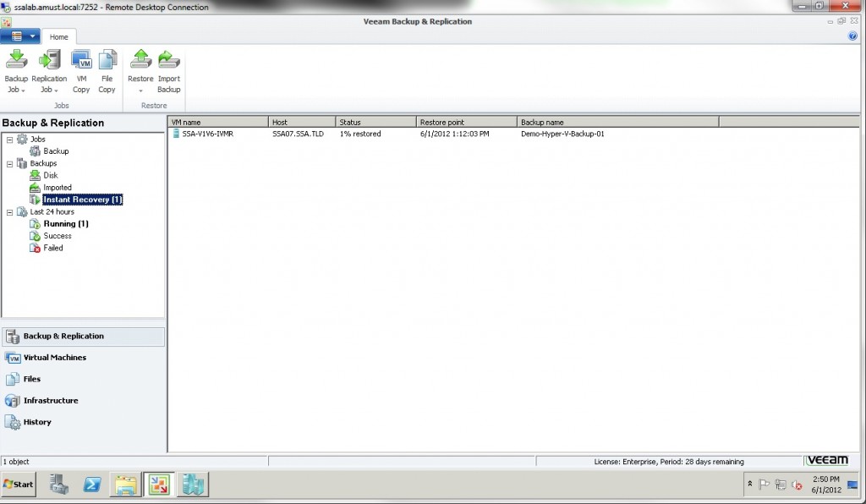Image resolution: width=866 pixels, height=504 pixels.
Task: Go to the Infrastructure view
Action: [51, 401]
